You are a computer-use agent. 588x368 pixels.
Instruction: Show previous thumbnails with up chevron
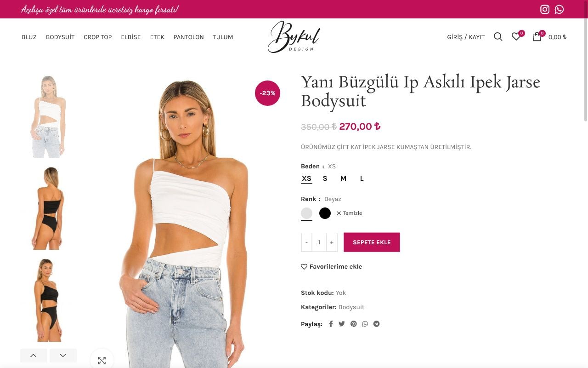34,356
